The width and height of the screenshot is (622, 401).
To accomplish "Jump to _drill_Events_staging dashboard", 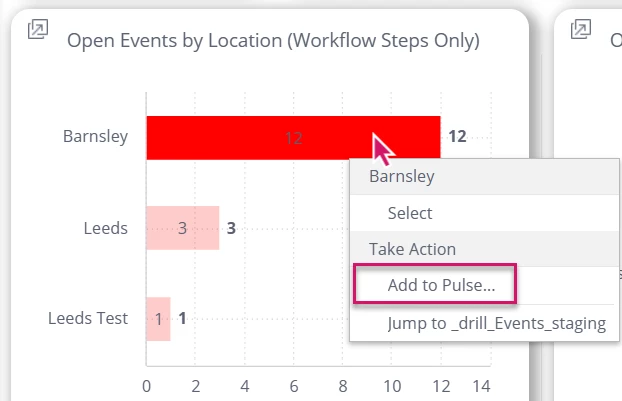I will pyautogui.click(x=496, y=323).
